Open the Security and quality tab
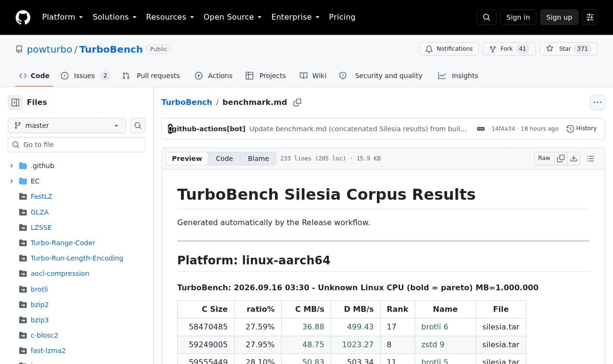This screenshot has height=364, width=613. [x=381, y=76]
